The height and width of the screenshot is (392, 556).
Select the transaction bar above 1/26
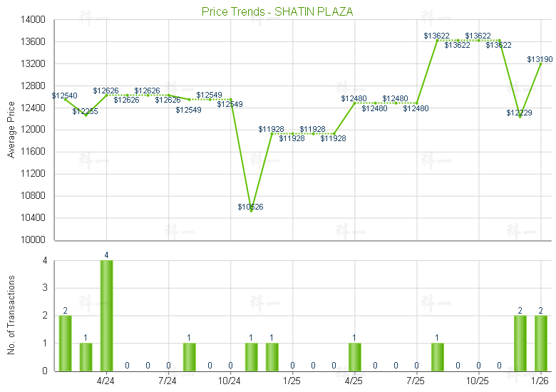pos(540,343)
